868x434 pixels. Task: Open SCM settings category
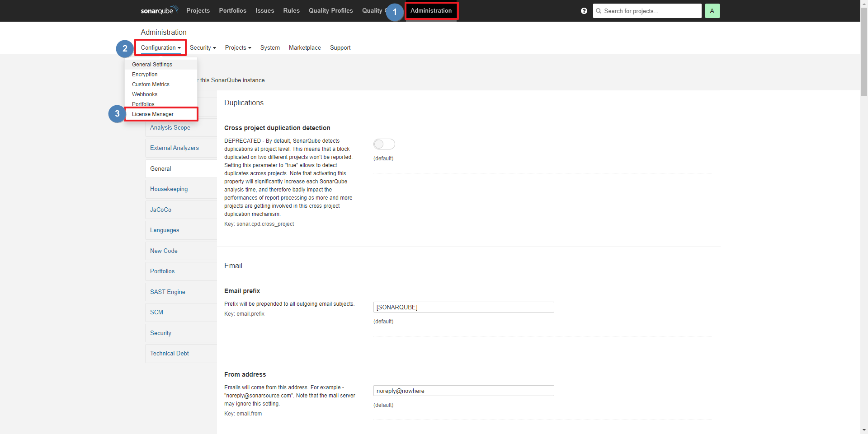pyautogui.click(x=181, y=313)
